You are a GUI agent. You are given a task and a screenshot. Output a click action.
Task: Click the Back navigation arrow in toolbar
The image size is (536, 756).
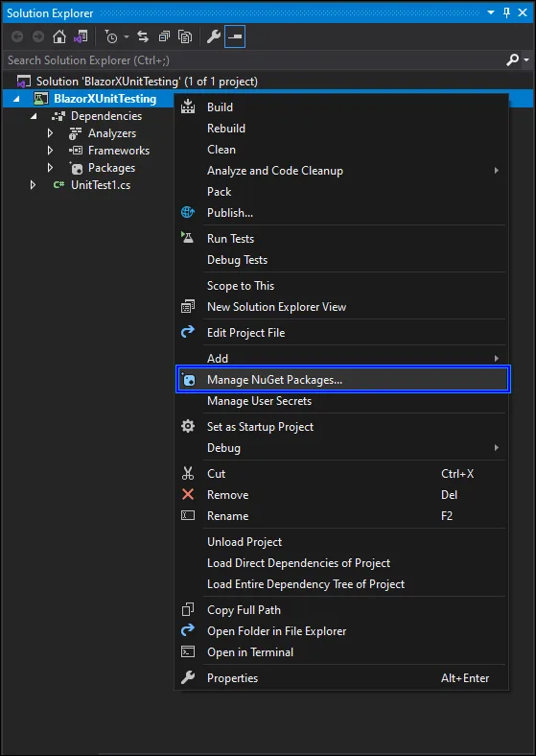(17, 36)
